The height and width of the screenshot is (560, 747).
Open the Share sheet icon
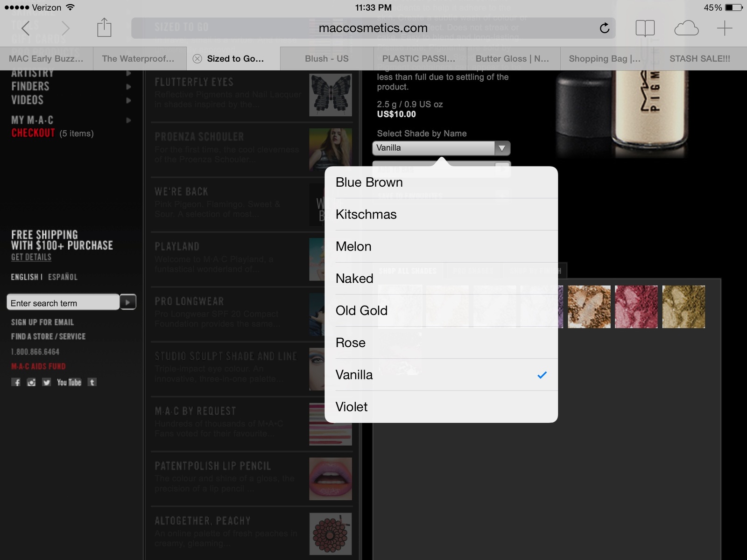coord(104,28)
